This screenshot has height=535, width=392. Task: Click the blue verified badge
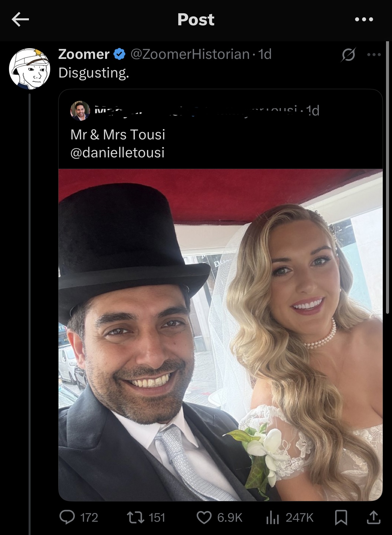(120, 54)
